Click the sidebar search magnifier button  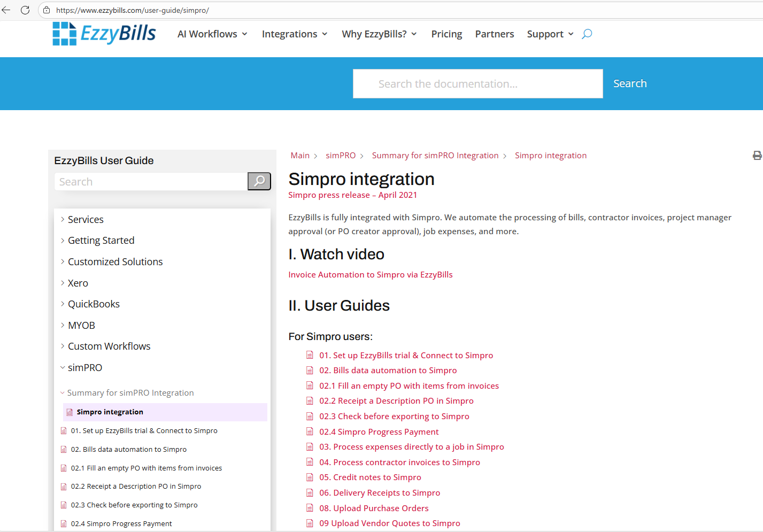point(259,181)
